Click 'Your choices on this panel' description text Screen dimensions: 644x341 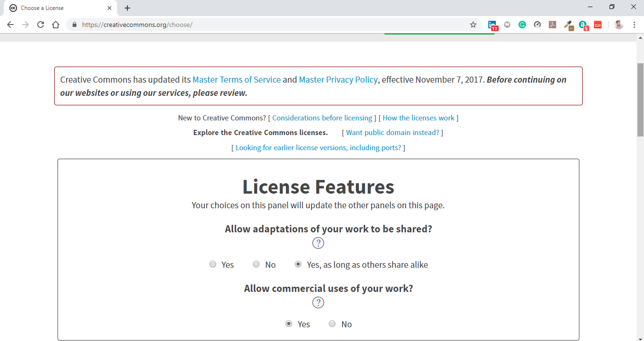[x=318, y=205]
